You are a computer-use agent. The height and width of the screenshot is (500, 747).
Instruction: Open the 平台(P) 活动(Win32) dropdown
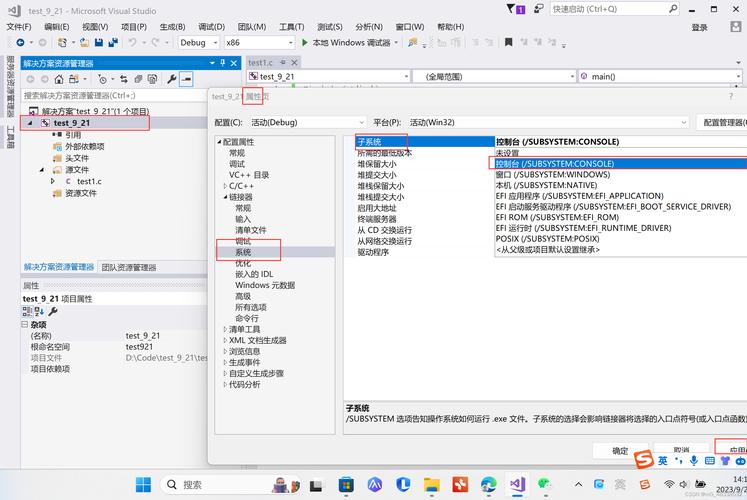pyautogui.click(x=548, y=122)
